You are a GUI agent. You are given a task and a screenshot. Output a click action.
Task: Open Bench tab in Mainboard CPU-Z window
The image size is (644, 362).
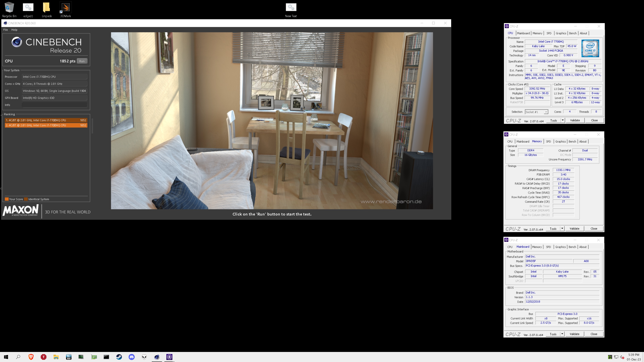(x=572, y=247)
